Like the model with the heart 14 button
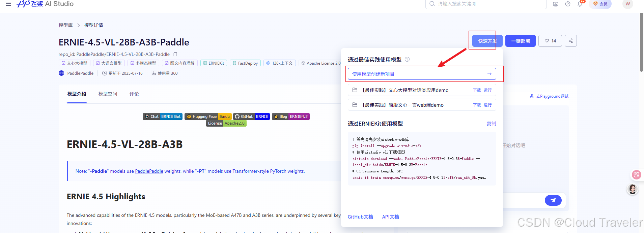 550,41
